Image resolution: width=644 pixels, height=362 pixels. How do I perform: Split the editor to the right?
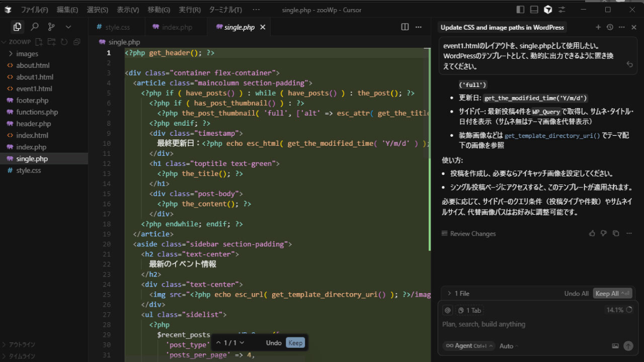tap(405, 27)
